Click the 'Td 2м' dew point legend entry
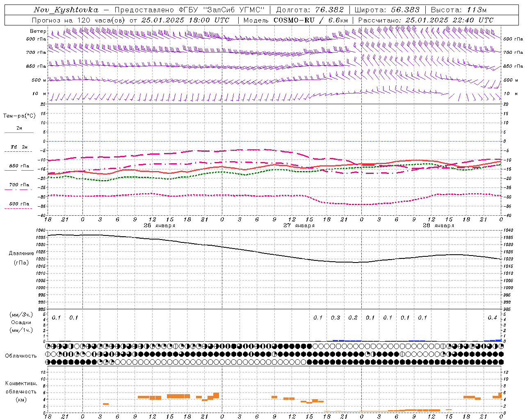 19,147
